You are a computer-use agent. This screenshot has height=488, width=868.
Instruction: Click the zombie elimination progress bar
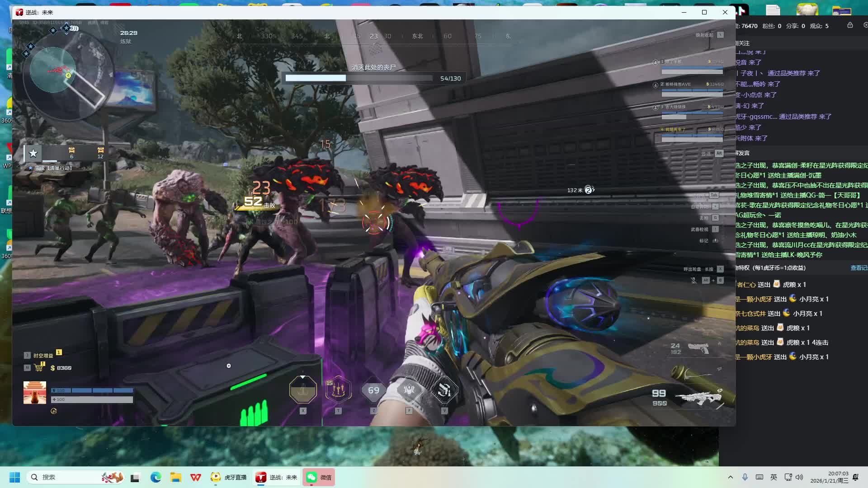pyautogui.click(x=359, y=78)
